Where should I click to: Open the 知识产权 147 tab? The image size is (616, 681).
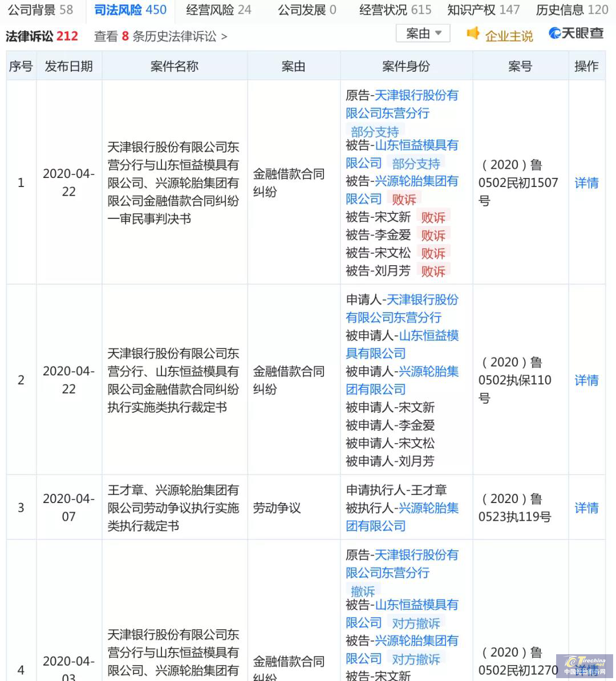click(x=484, y=10)
